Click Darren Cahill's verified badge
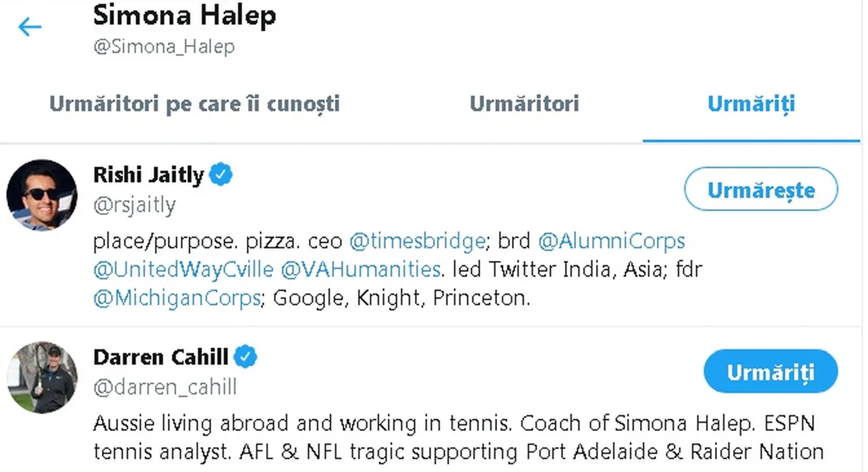The height and width of the screenshot is (472, 868). 245,357
